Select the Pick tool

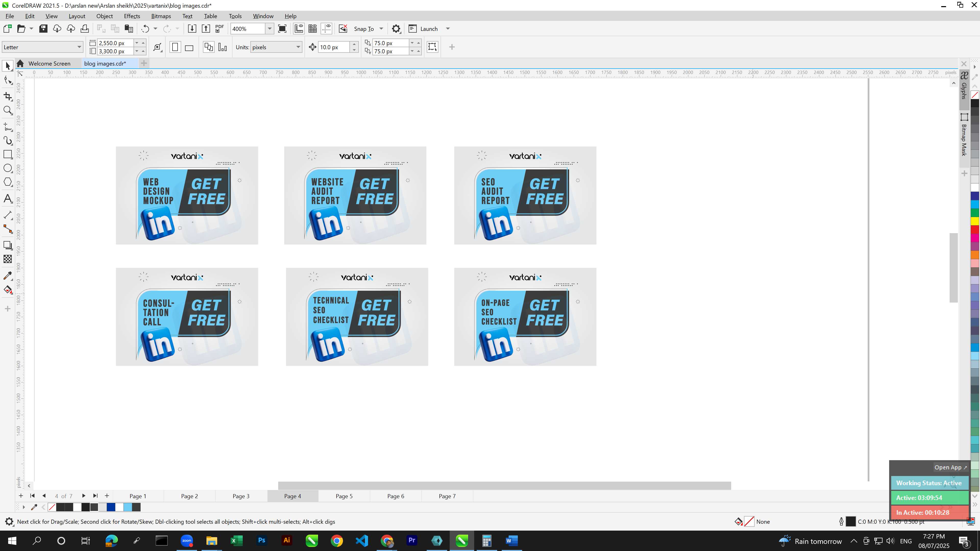pos(8,66)
